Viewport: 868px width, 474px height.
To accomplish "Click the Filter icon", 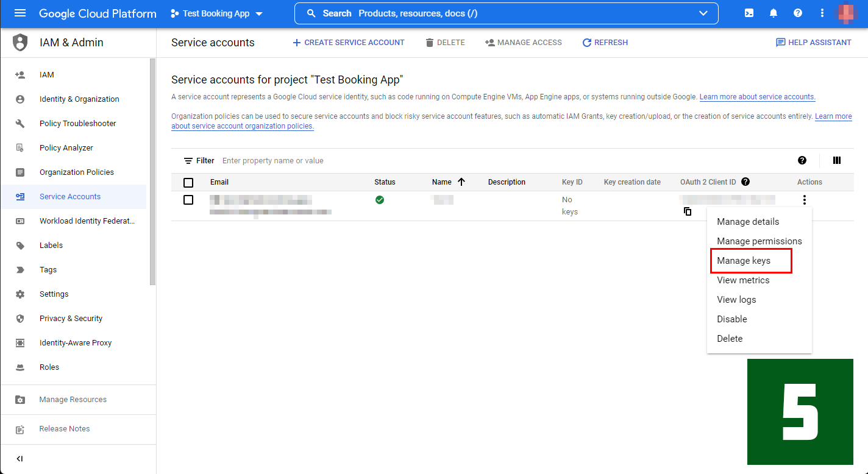I will tap(188, 161).
